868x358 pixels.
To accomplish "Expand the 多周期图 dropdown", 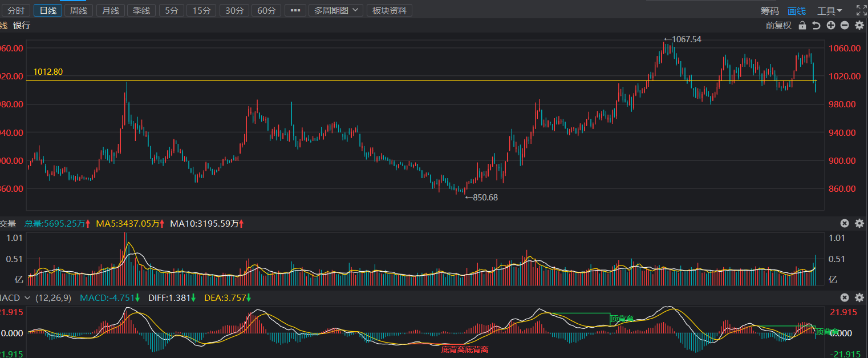I will coord(336,10).
